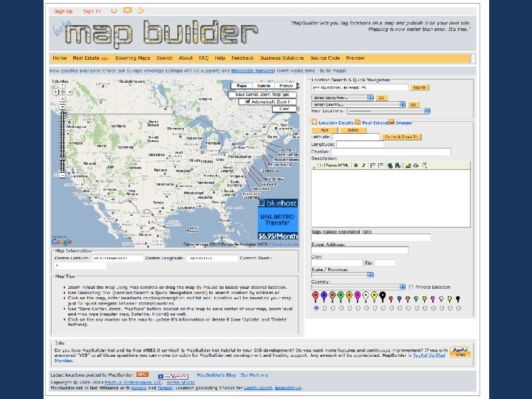Open the State / Province dropdown in details
The height and width of the screenshot is (399, 532).
pos(342,275)
